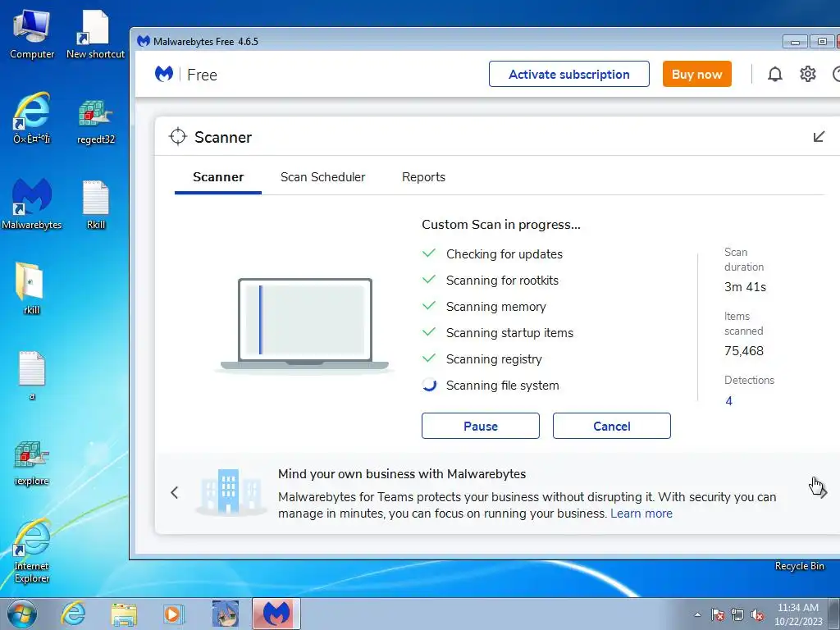Click the Malwarebytes taskbar button
Image resolution: width=840 pixels, height=630 pixels.
(276, 614)
